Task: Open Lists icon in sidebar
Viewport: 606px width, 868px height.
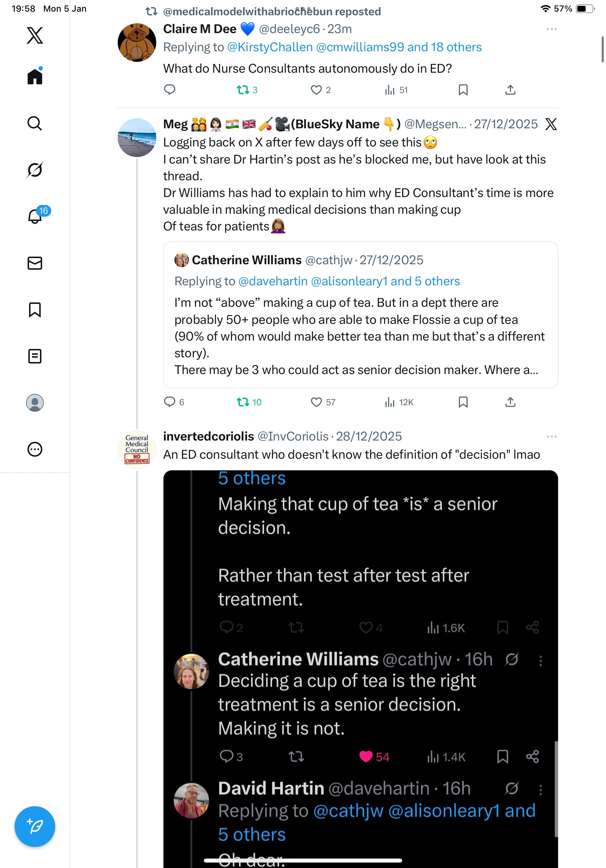Action: tap(35, 356)
